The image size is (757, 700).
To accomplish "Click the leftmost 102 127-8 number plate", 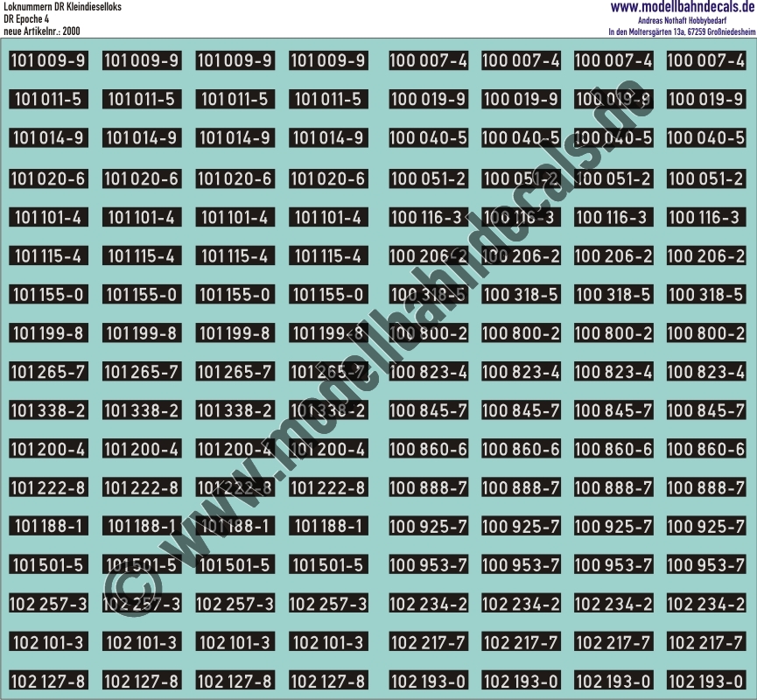I will [x=48, y=681].
